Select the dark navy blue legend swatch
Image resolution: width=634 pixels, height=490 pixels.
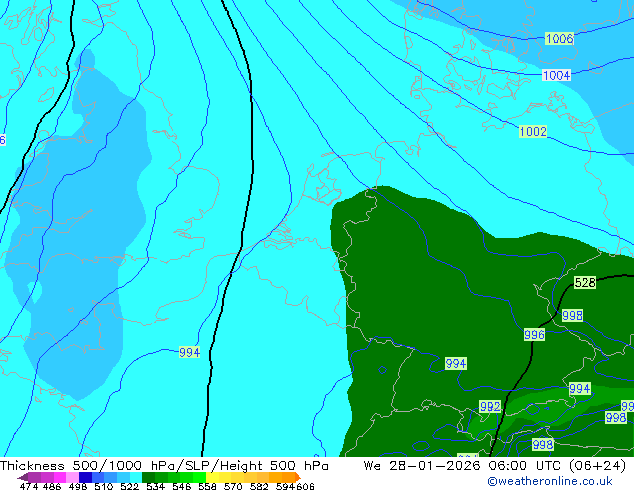(x=85, y=477)
